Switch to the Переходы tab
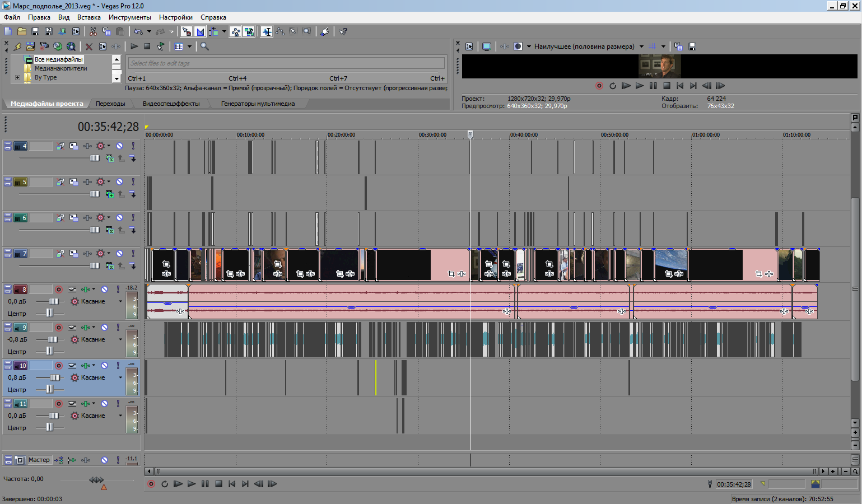 [110, 104]
